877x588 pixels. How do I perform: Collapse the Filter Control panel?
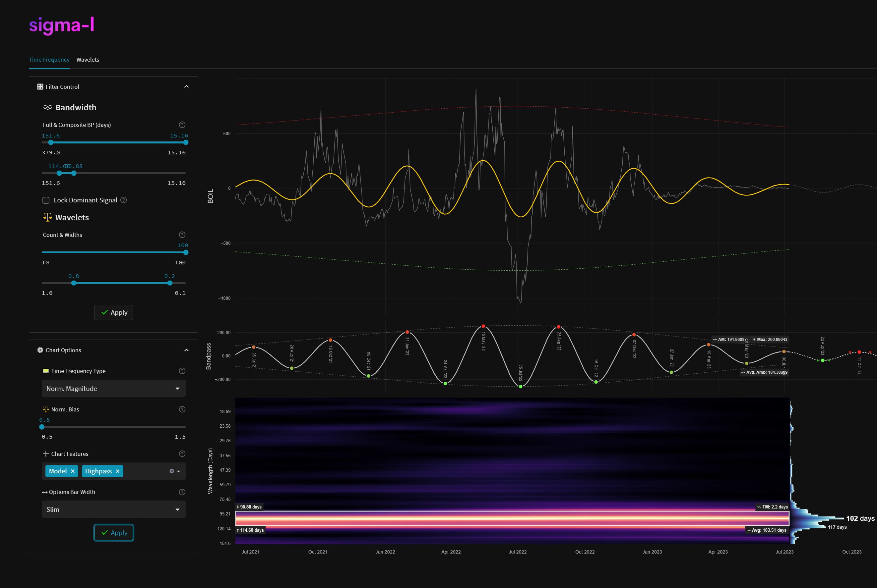click(187, 86)
